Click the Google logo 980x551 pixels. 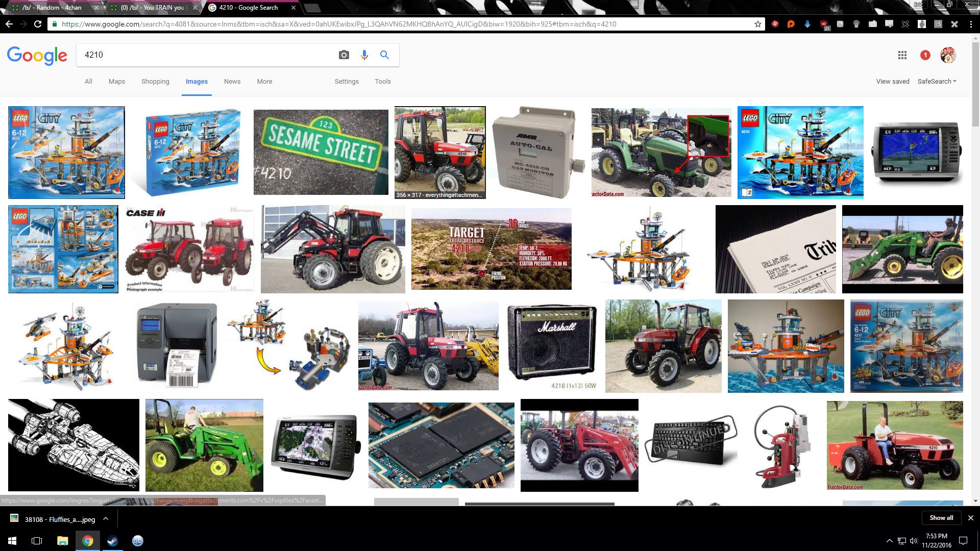(x=37, y=55)
